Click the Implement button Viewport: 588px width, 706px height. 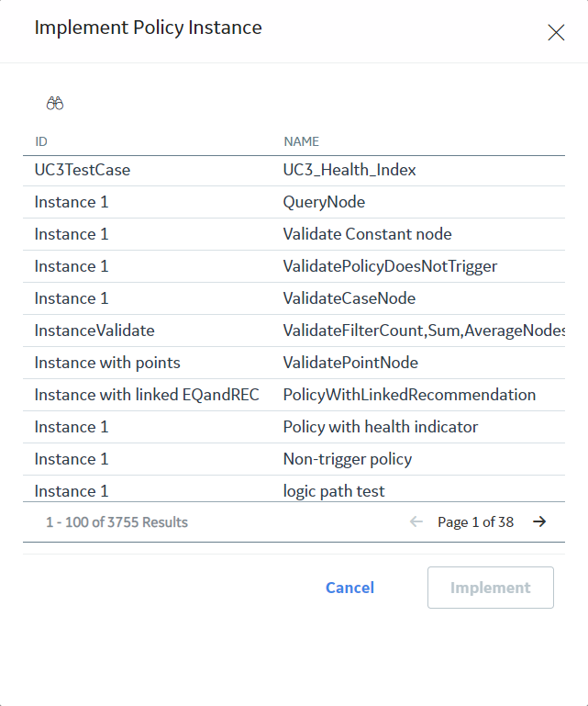[x=491, y=588]
